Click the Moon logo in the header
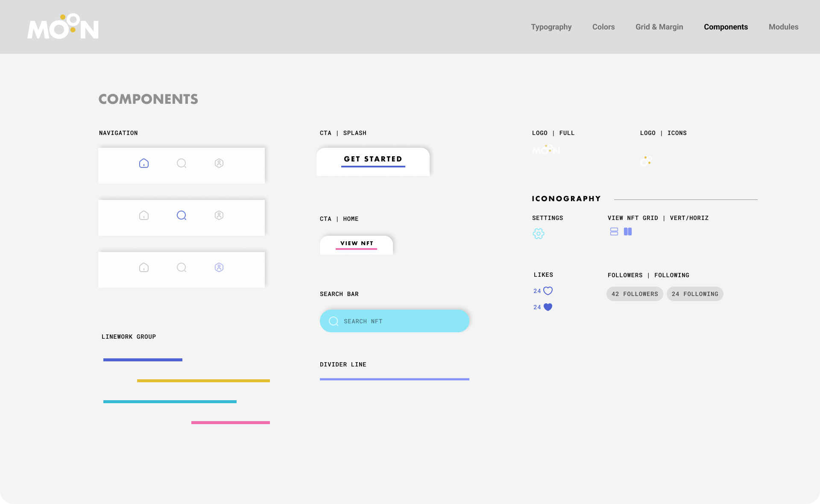This screenshot has height=504, width=820. [x=63, y=27]
